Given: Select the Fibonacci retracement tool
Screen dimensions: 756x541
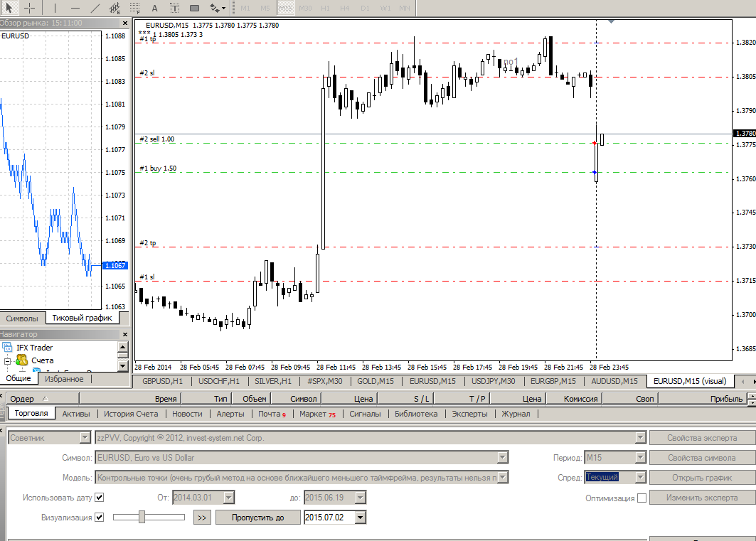Looking at the screenshot, I should (135, 8).
